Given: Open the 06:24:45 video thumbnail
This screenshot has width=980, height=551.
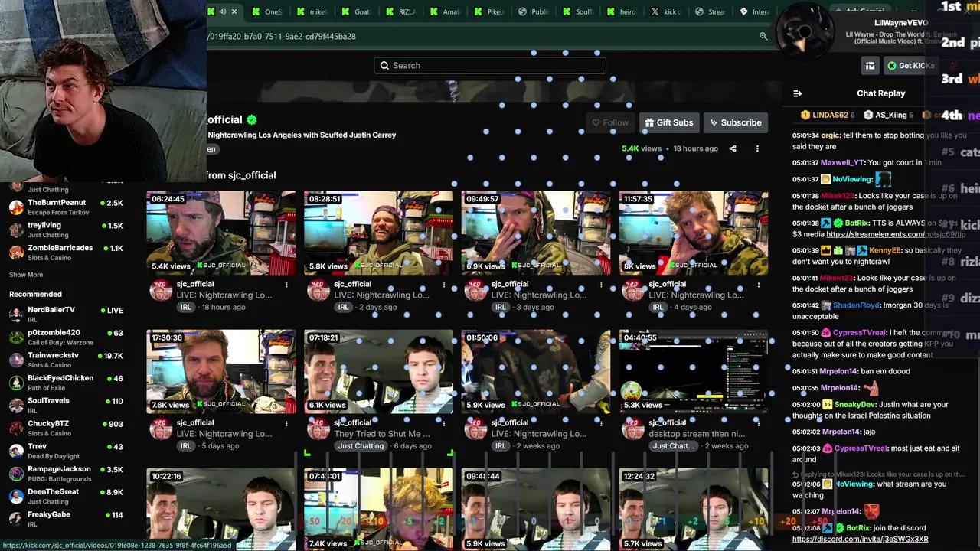Looking at the screenshot, I should [221, 233].
